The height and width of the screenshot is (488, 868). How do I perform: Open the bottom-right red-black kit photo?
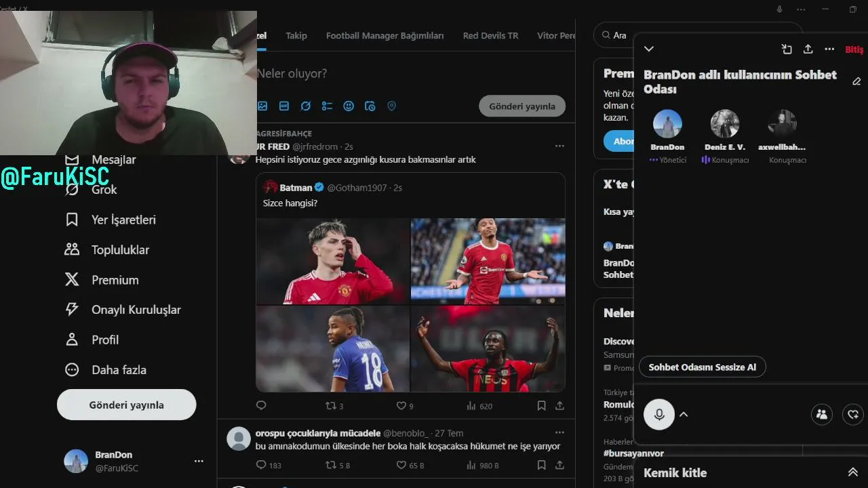coord(488,348)
